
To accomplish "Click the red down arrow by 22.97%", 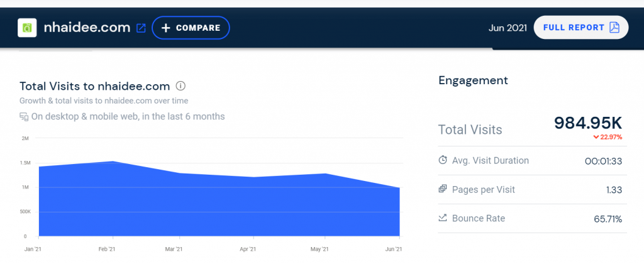I will coord(596,137).
